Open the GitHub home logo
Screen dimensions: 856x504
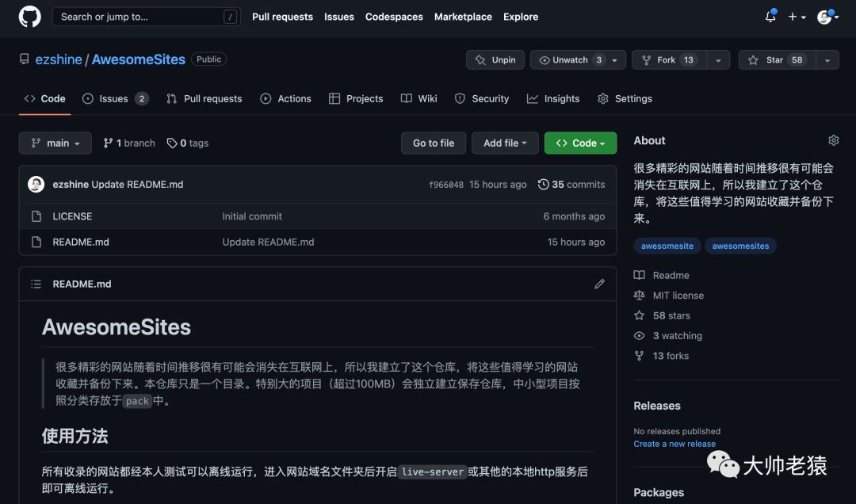pos(29,17)
